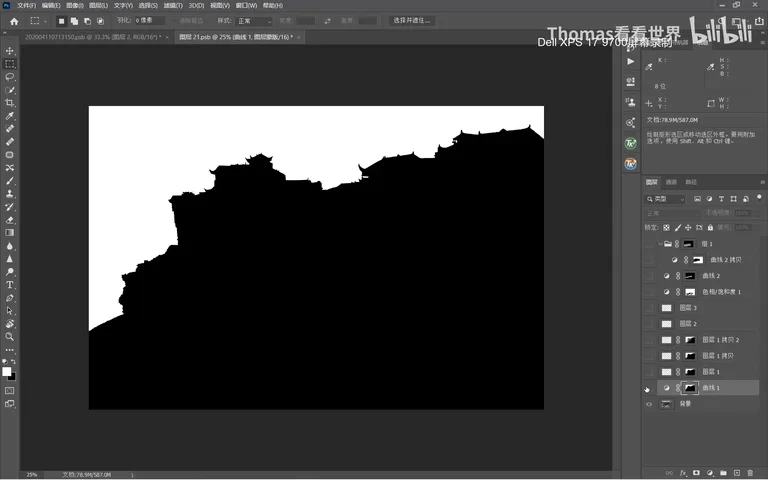Open the 滤镜(T) menu
This screenshot has height=480, width=768.
pos(173,5)
